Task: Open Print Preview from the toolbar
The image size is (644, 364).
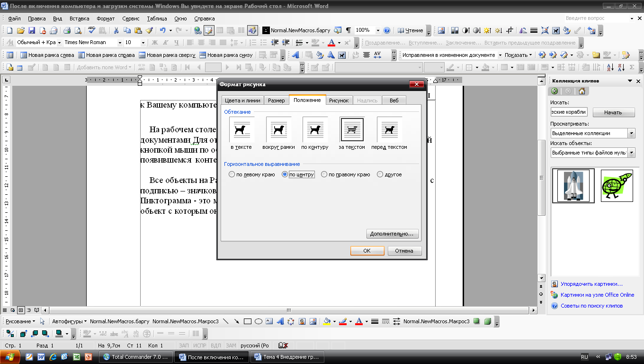Action: click(x=78, y=30)
